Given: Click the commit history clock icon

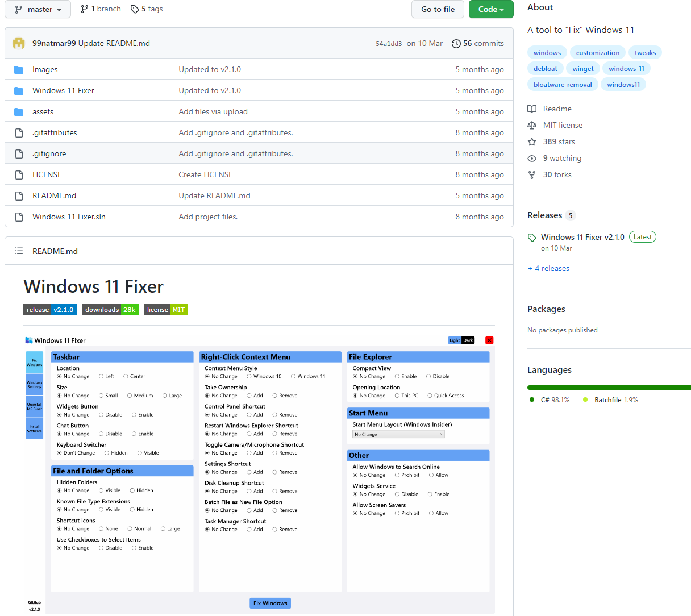Looking at the screenshot, I should coord(456,44).
